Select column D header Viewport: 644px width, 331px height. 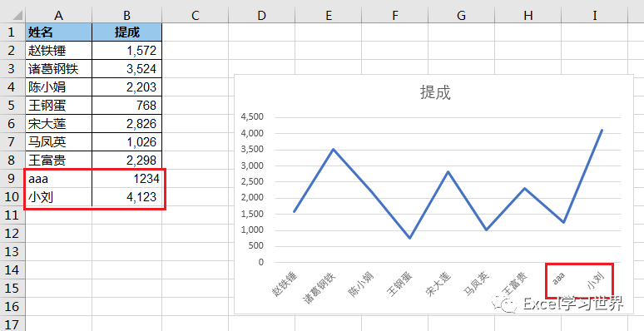[261, 15]
